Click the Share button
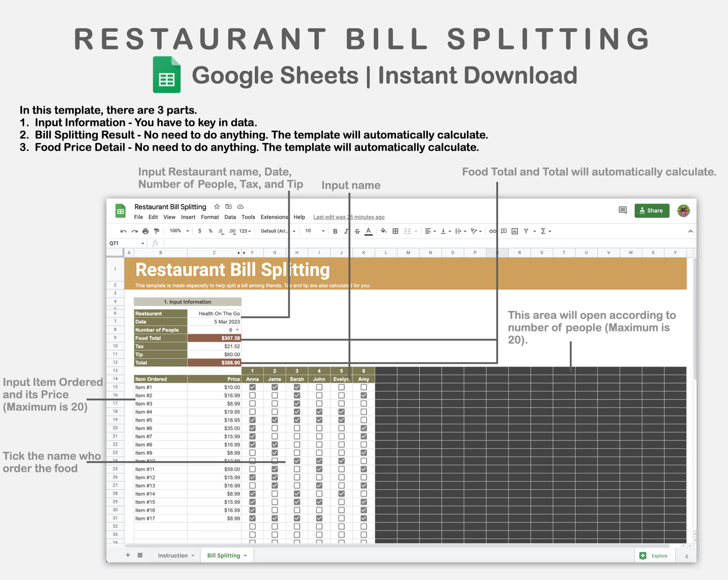This screenshot has height=580, width=728. tap(652, 210)
